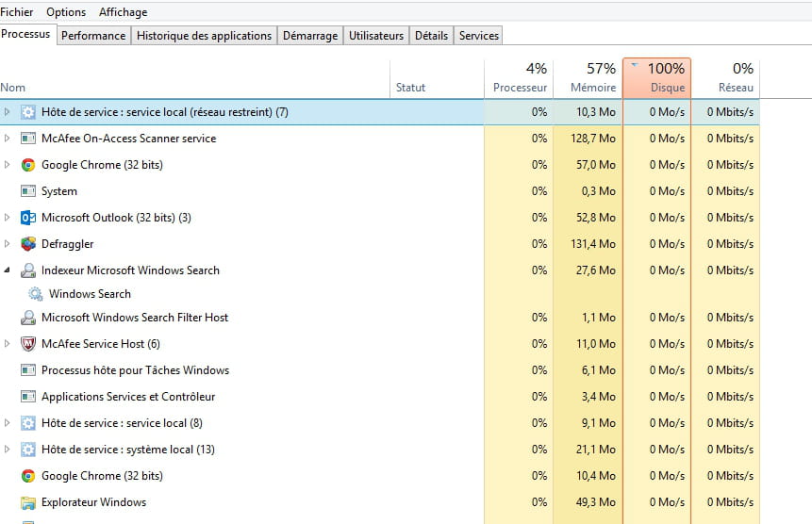Image resolution: width=812 pixels, height=524 pixels.
Task: Open the Utilisateurs tab
Action: [376, 36]
